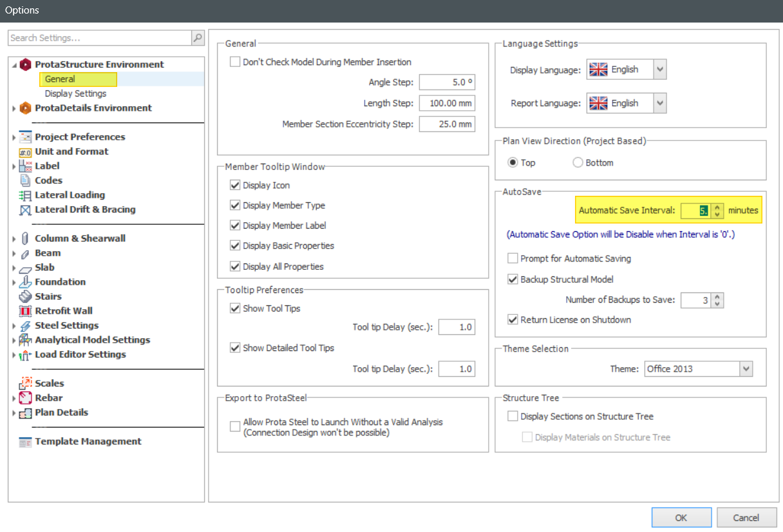
Task: Click the Tool tip Delay input field
Action: pos(457,327)
